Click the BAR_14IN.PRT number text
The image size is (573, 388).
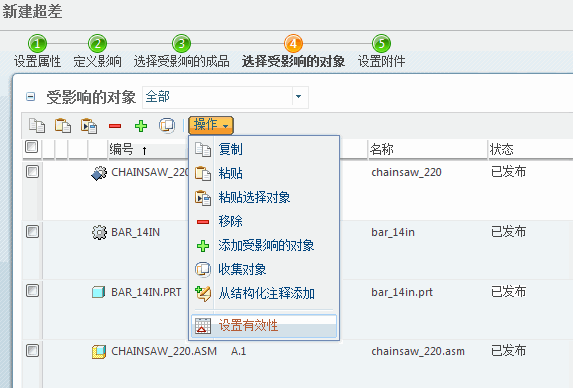[146, 292]
